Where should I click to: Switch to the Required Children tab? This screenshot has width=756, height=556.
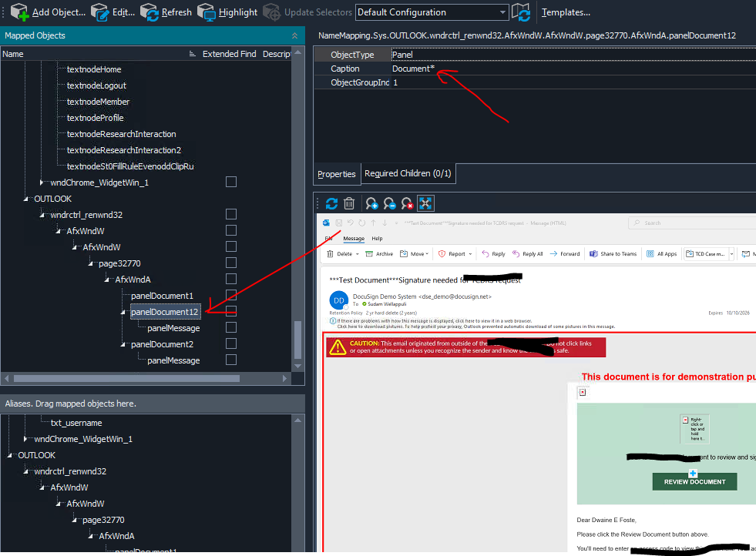point(408,174)
